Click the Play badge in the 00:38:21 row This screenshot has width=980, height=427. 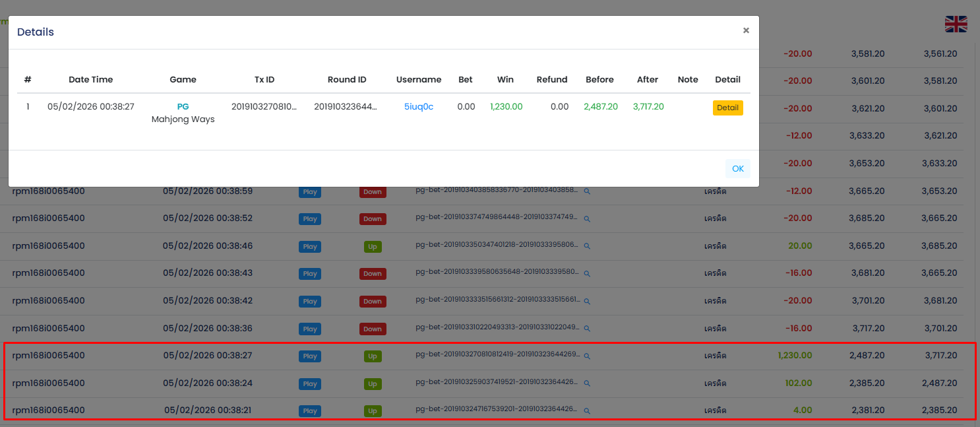[310, 411]
